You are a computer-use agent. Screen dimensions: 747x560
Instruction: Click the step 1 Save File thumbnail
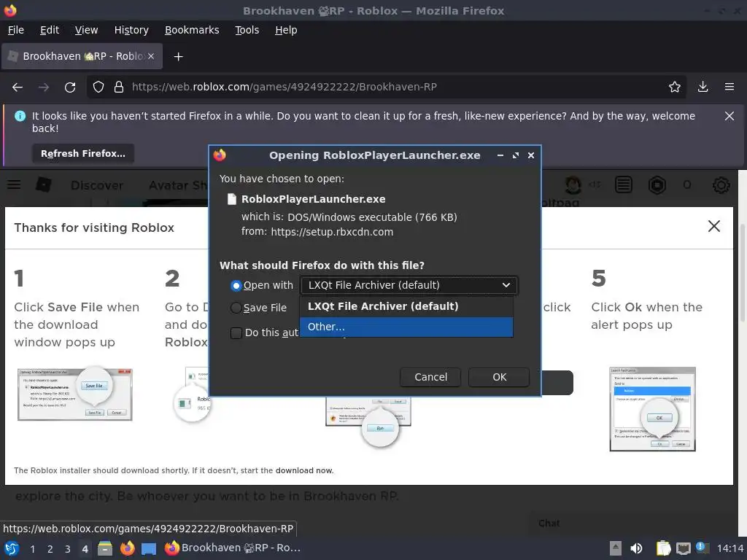(x=75, y=394)
